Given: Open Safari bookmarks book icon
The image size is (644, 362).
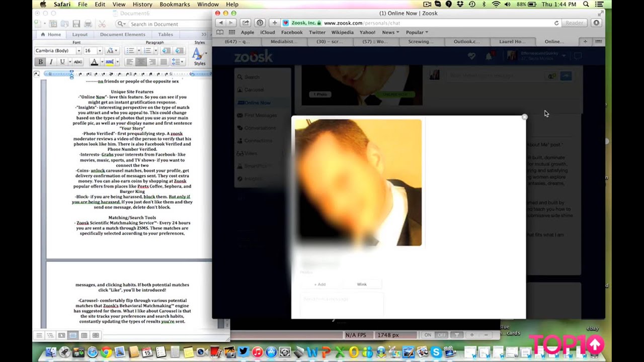Looking at the screenshot, I should tap(220, 32).
